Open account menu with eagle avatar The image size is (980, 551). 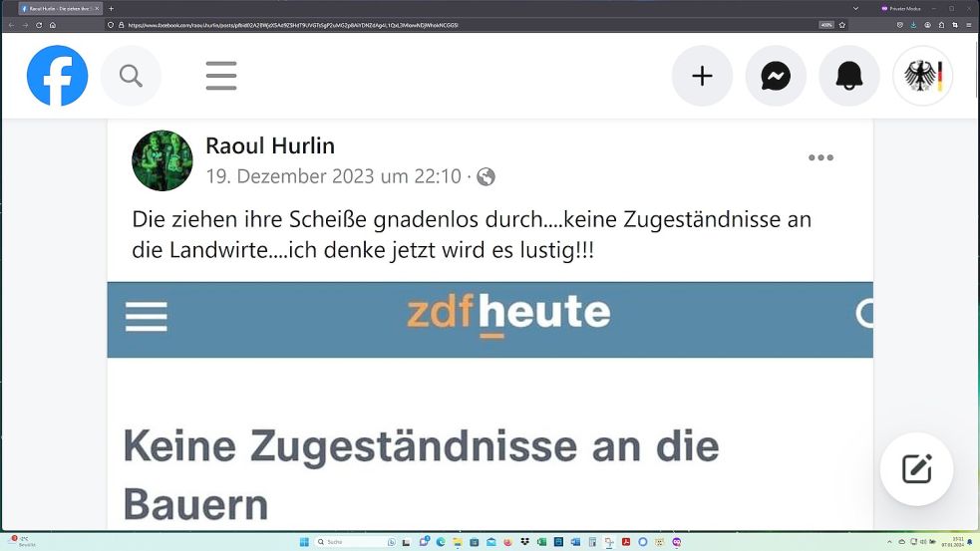click(922, 76)
